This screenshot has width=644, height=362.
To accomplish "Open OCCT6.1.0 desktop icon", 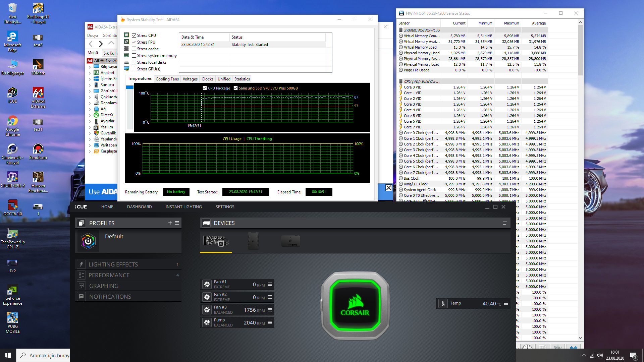I will (12, 208).
